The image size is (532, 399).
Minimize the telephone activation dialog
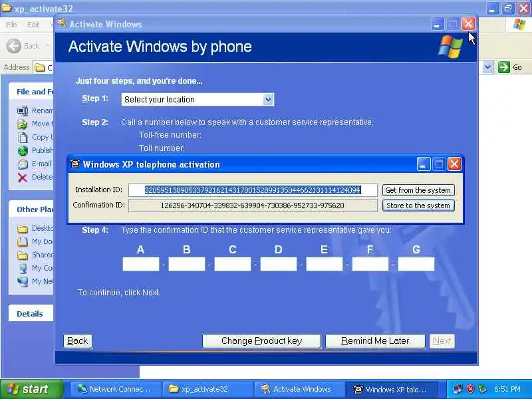424,164
